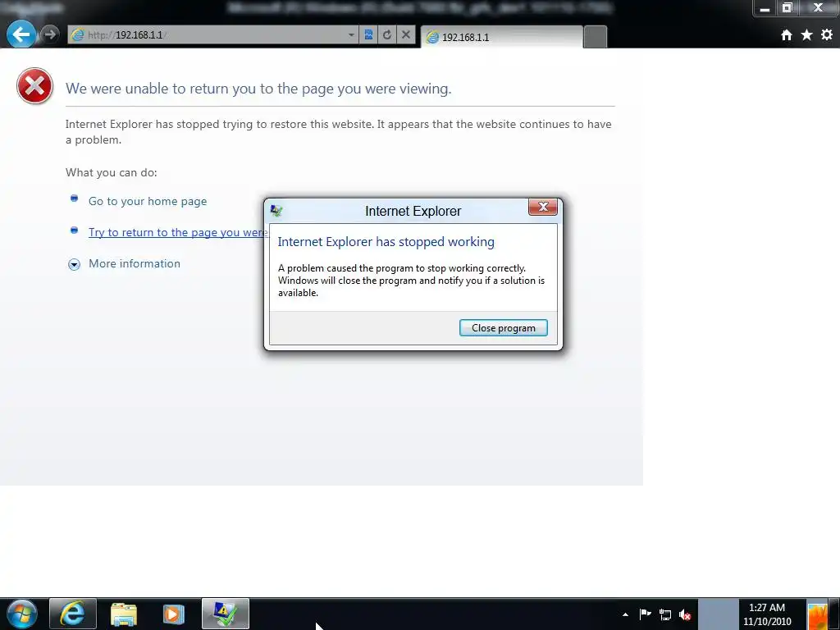840x630 pixels.
Task: Refresh the page using the reload icon
Action: click(387, 35)
